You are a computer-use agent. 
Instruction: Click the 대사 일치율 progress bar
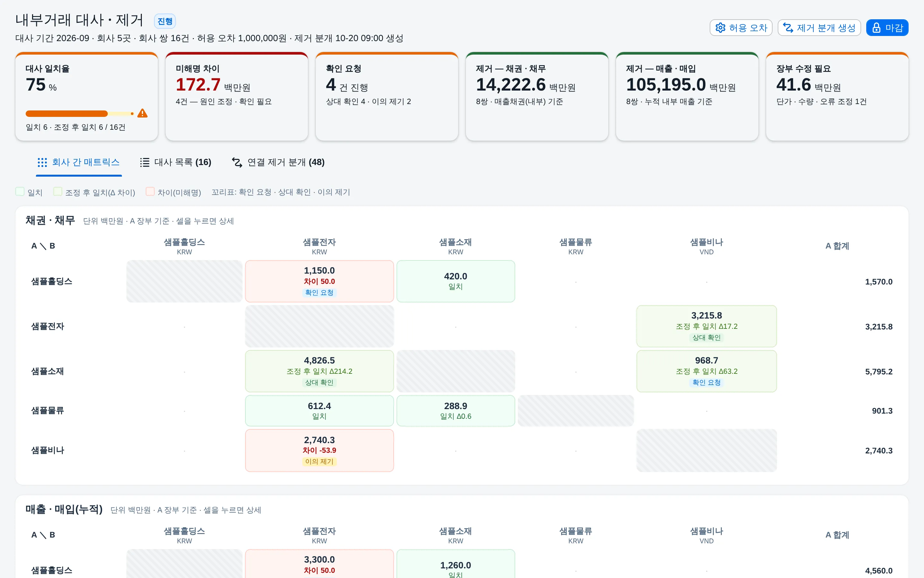80,114
